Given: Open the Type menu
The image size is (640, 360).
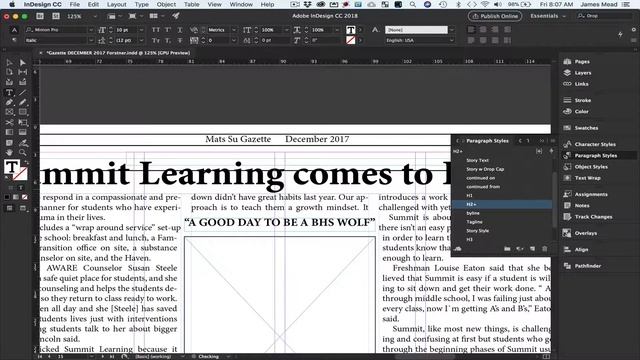Looking at the screenshot, I should [142, 4].
